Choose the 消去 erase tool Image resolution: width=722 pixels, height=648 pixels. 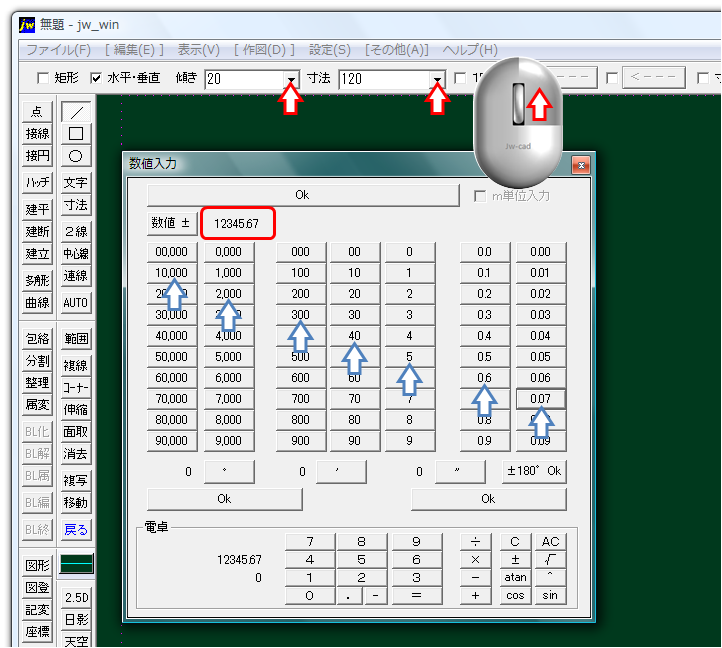click(x=76, y=453)
